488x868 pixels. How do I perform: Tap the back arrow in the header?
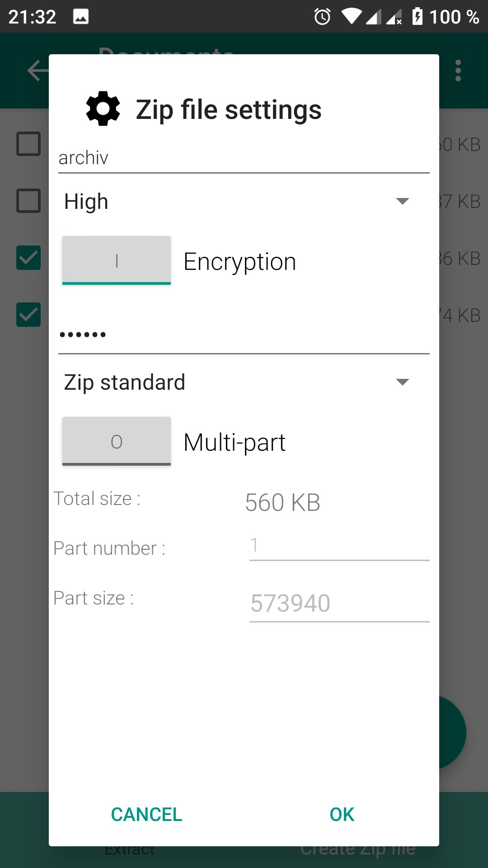coord(38,71)
